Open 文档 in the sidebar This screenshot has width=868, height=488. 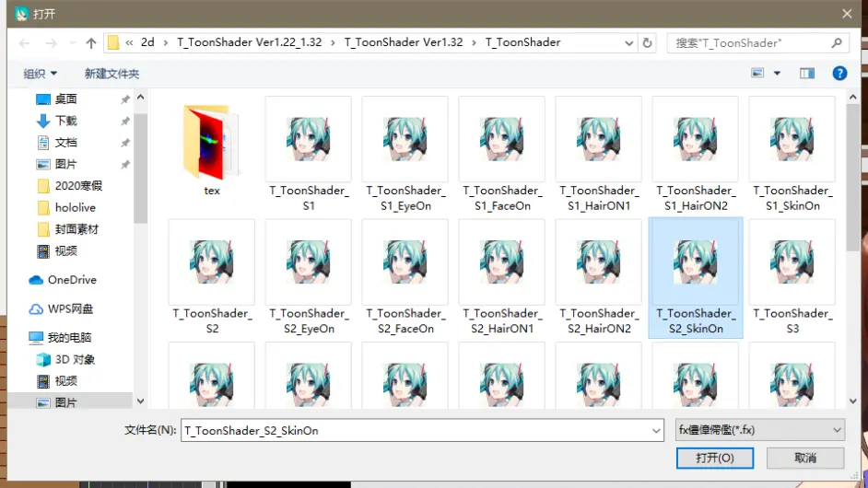tap(65, 143)
